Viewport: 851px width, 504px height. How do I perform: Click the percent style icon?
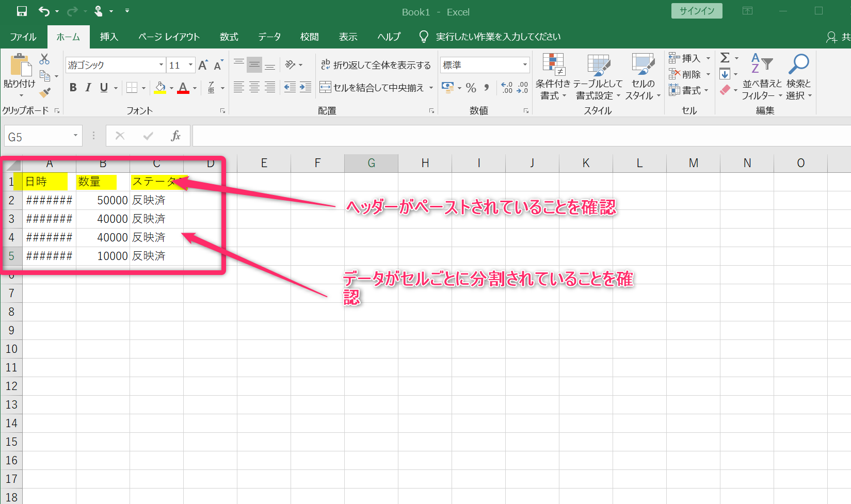471,88
